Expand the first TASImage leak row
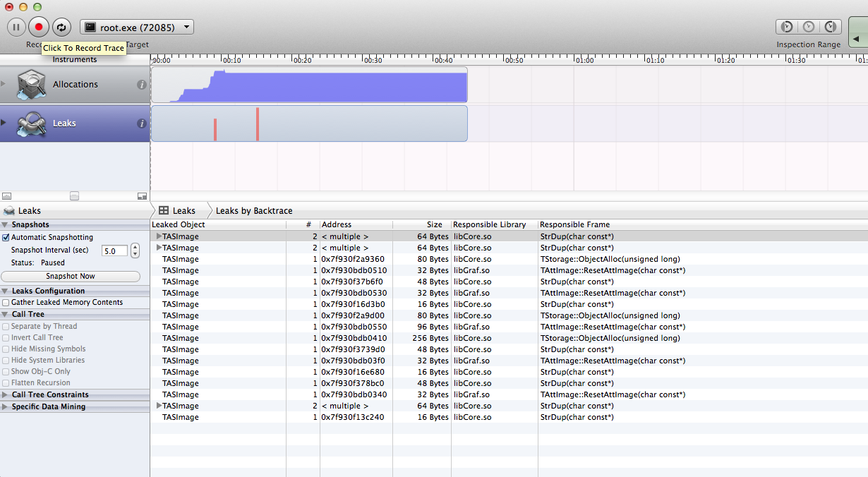 [x=159, y=236]
